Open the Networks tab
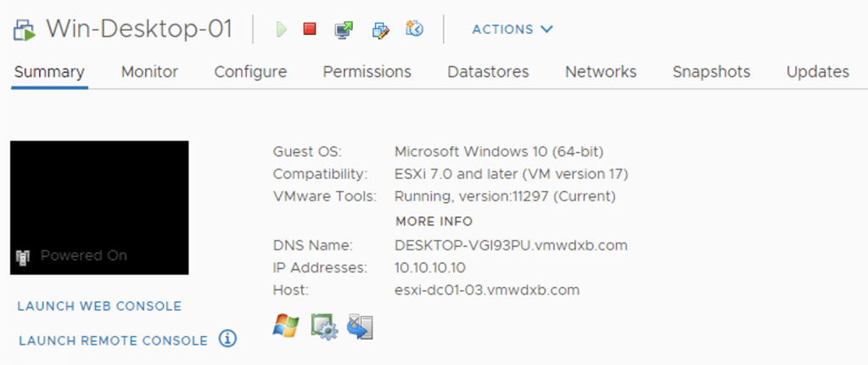 point(601,72)
